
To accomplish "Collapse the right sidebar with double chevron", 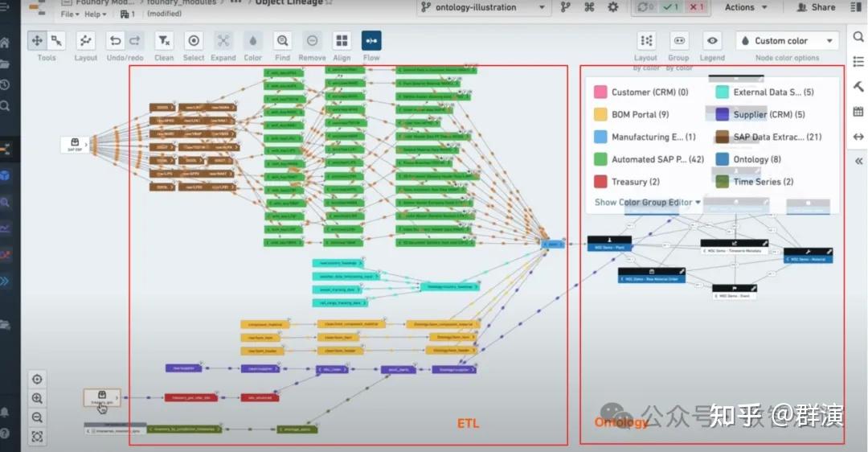I will (x=858, y=161).
